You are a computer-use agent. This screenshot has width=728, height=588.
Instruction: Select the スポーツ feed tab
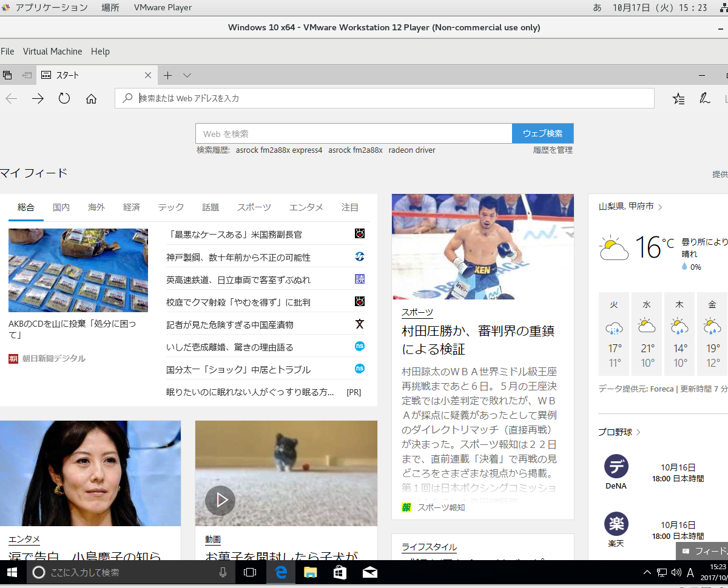point(254,207)
